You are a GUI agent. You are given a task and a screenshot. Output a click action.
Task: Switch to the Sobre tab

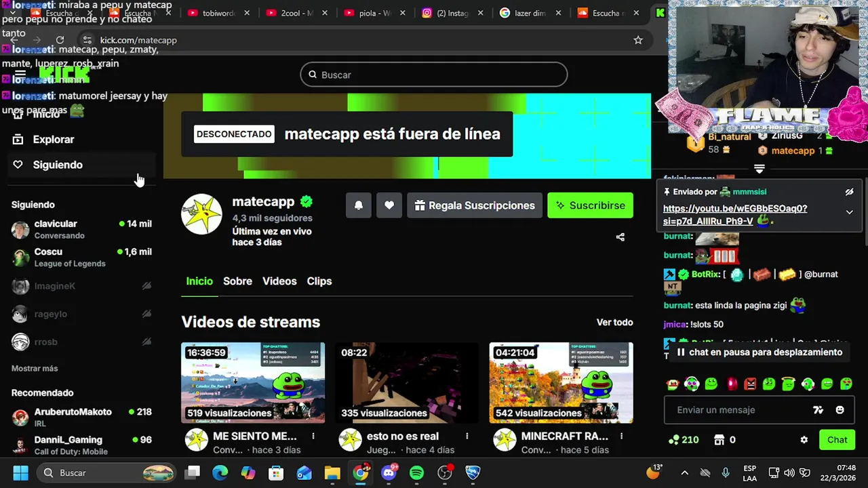pyautogui.click(x=237, y=281)
